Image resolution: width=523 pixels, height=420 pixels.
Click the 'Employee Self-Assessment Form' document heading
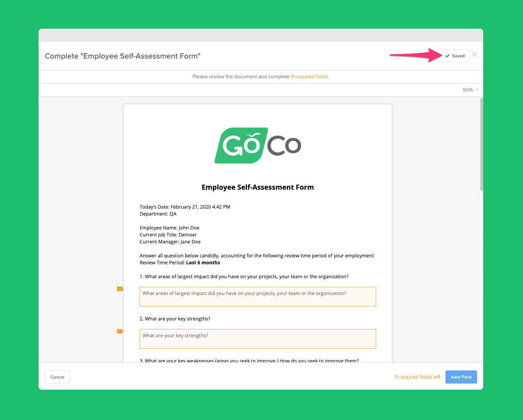click(x=258, y=187)
